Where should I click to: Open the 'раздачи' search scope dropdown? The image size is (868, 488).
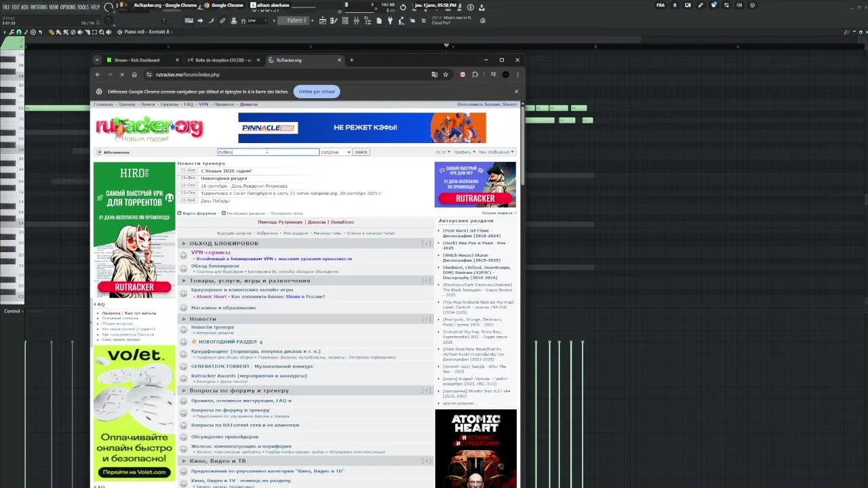pos(336,152)
